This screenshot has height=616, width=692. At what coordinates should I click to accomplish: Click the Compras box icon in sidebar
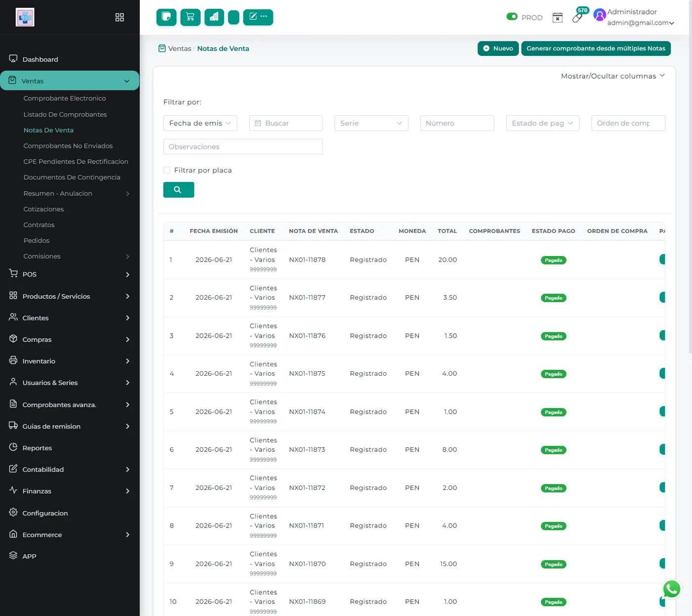(13, 339)
